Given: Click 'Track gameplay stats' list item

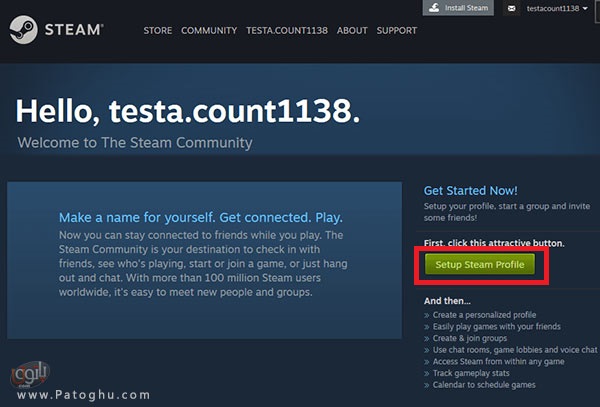Looking at the screenshot, I should point(471,373).
